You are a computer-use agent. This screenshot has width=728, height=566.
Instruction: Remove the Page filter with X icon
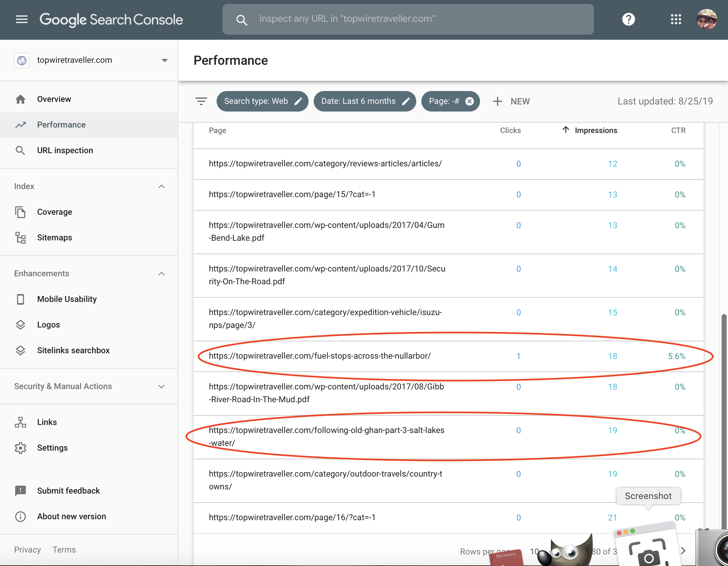tap(469, 101)
